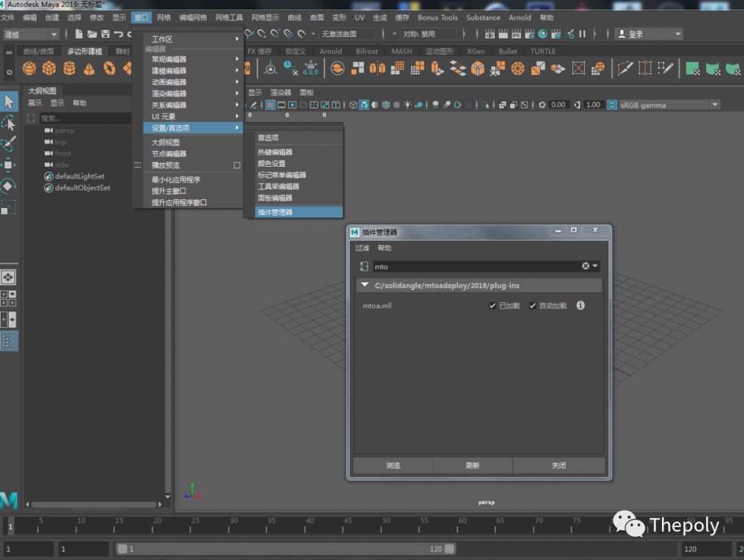744x560 pixels.
Task: Click the polygon cone shelf icon
Action: point(90,68)
